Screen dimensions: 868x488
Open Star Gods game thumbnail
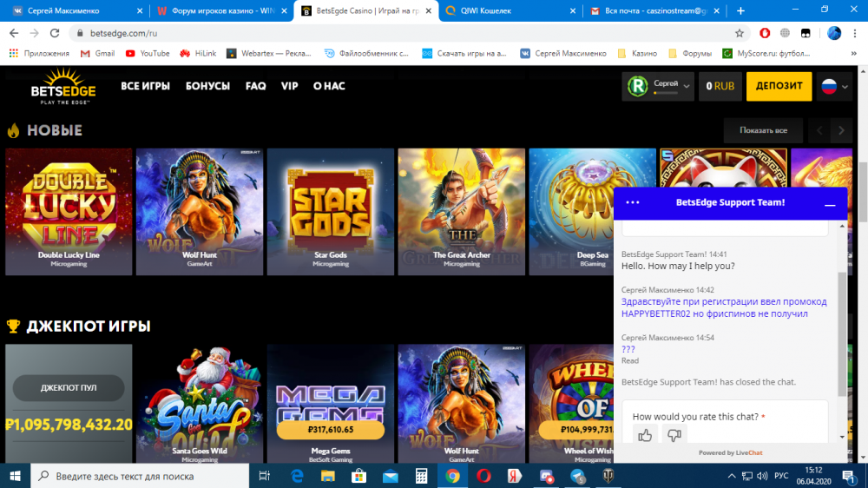(x=331, y=212)
